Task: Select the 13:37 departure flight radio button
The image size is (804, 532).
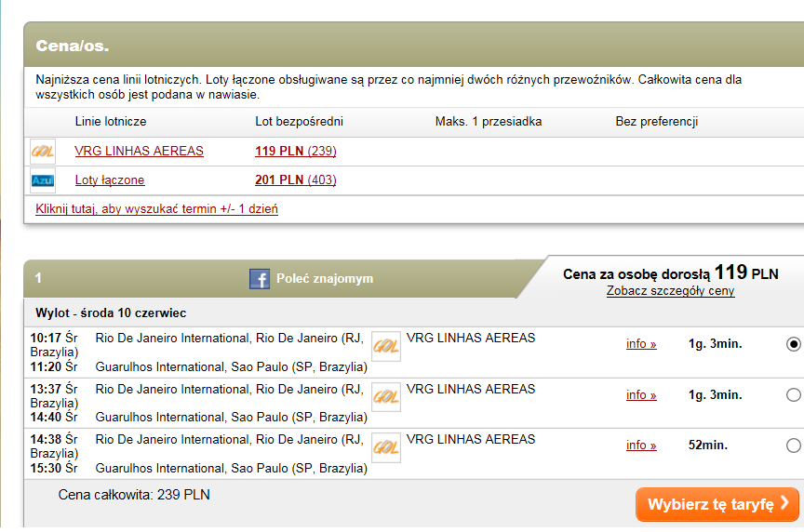Action: click(x=793, y=394)
